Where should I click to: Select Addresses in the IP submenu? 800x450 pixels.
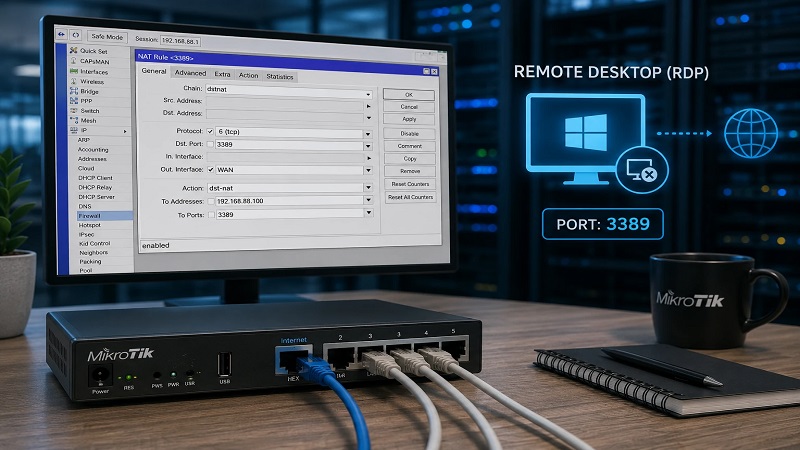tap(92, 159)
